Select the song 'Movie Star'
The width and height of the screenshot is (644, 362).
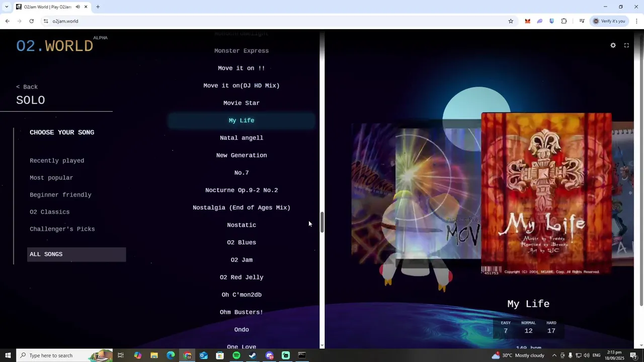[242, 103]
